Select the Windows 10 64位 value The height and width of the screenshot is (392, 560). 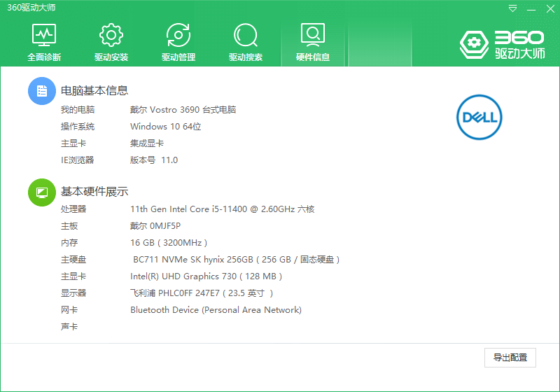point(166,127)
